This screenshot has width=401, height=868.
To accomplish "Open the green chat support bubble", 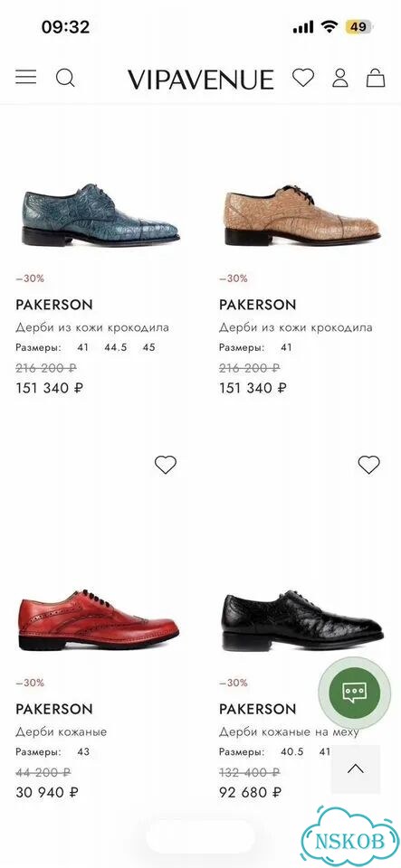I will pos(355,692).
